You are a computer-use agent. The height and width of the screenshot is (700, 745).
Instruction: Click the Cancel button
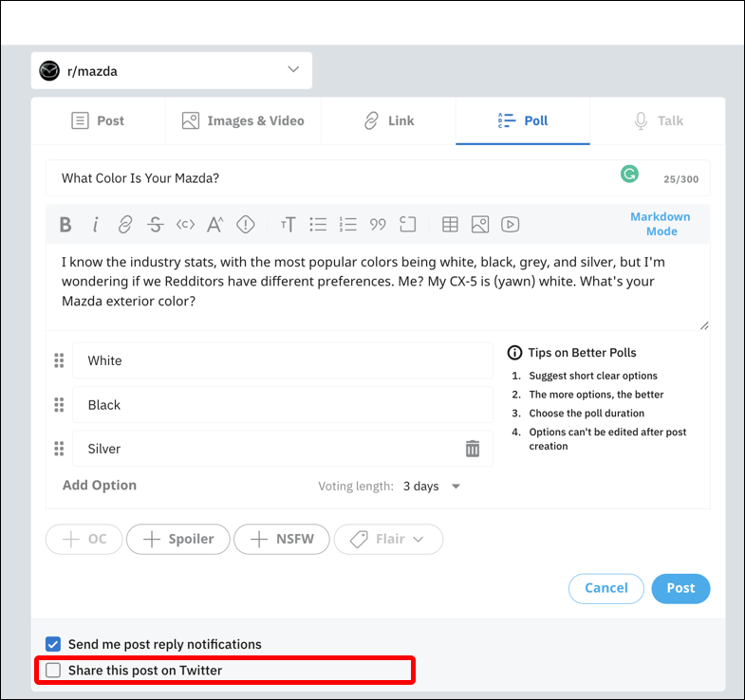point(606,588)
